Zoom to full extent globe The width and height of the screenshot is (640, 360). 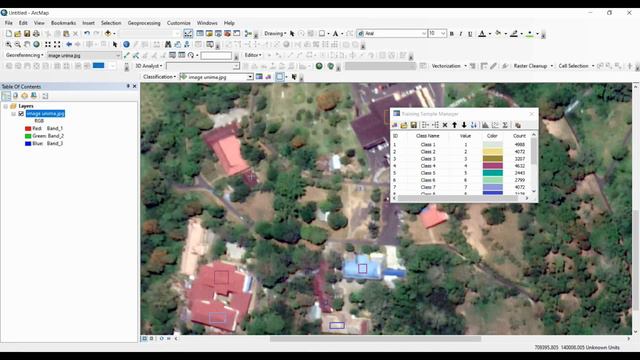(36, 44)
